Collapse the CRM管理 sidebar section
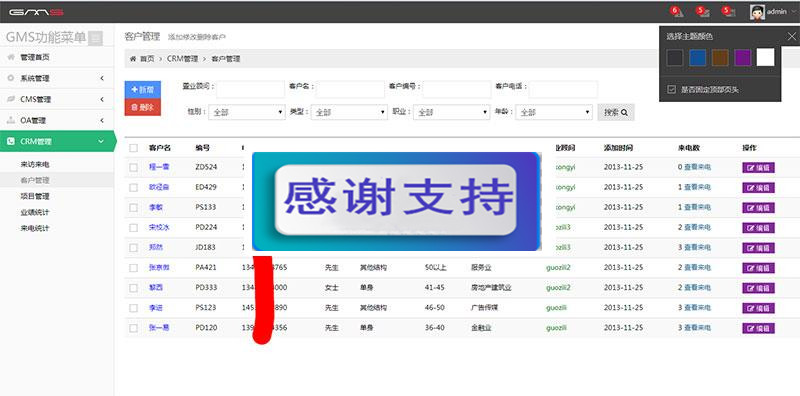This screenshot has height=396, width=800. (57, 141)
